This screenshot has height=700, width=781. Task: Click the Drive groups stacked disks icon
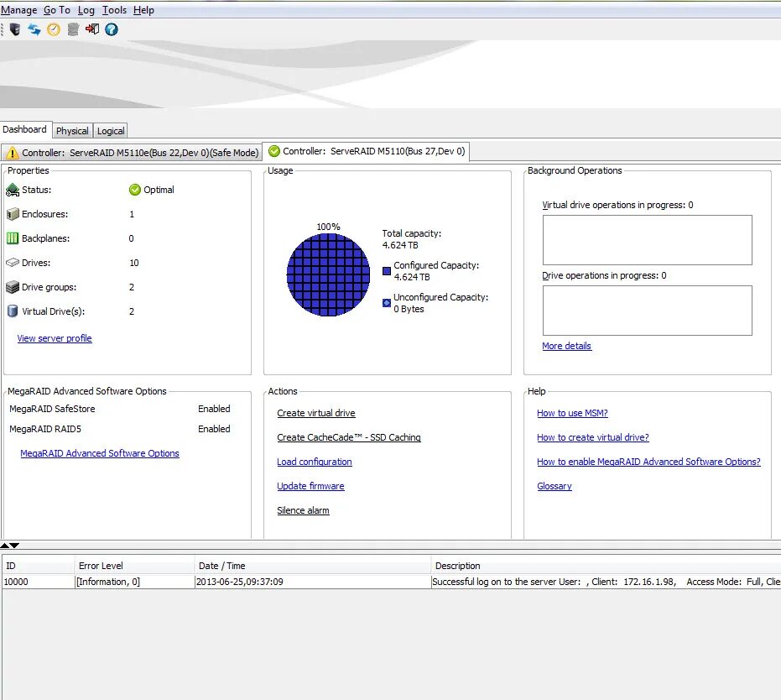click(x=13, y=287)
